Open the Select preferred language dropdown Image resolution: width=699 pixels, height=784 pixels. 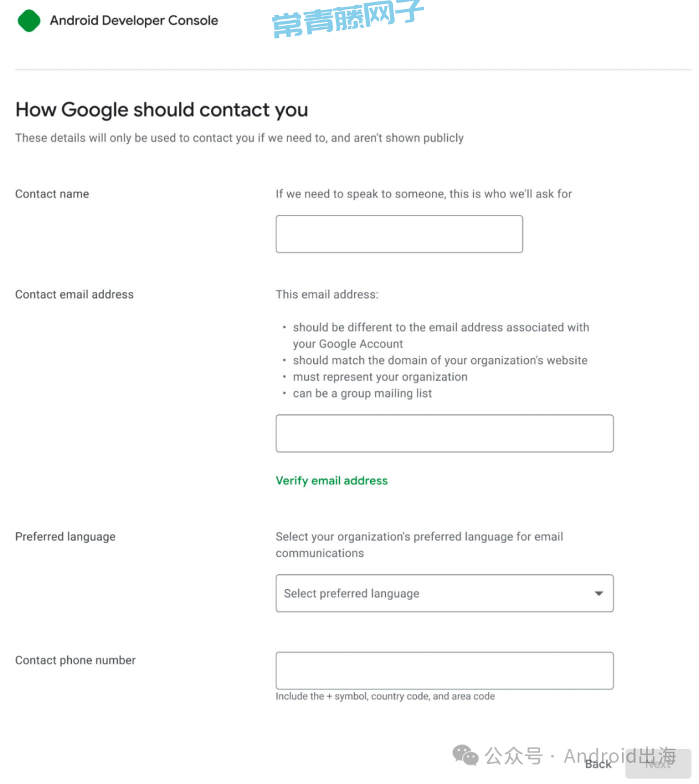pyautogui.click(x=445, y=593)
